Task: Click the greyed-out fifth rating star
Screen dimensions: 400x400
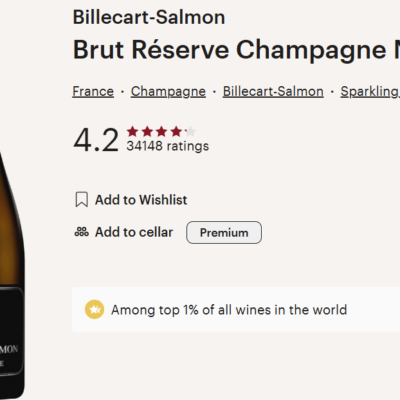Action: 190,132
